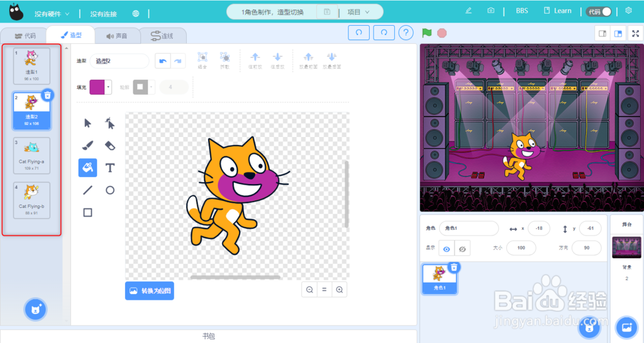
Task: Reset canvas zoom with equals icon
Action: pyautogui.click(x=324, y=290)
